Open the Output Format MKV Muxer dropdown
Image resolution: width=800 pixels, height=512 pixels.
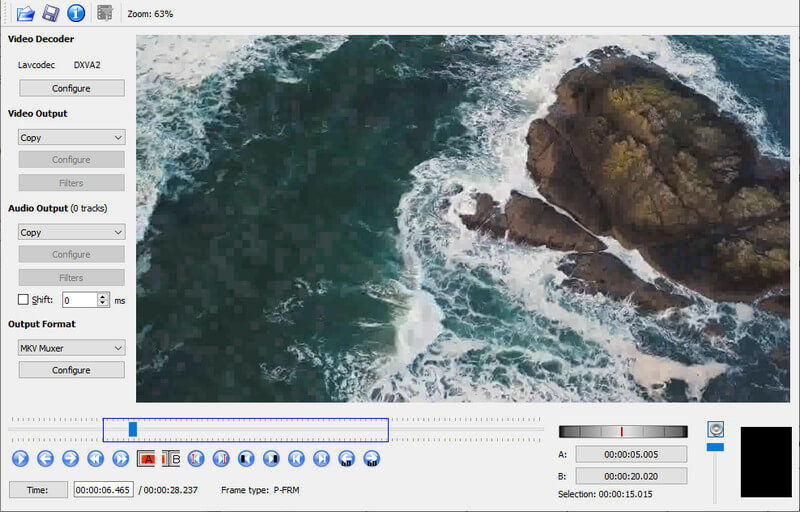click(x=71, y=348)
